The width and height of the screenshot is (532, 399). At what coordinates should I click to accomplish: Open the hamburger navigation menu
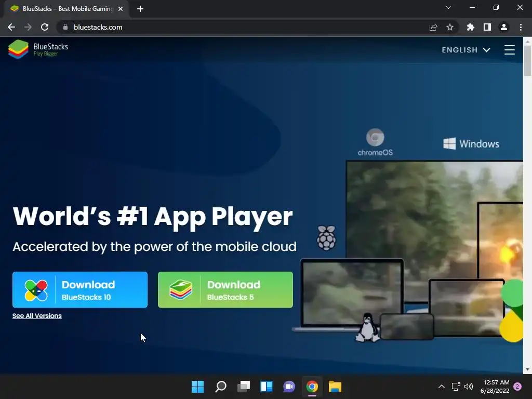click(x=509, y=50)
